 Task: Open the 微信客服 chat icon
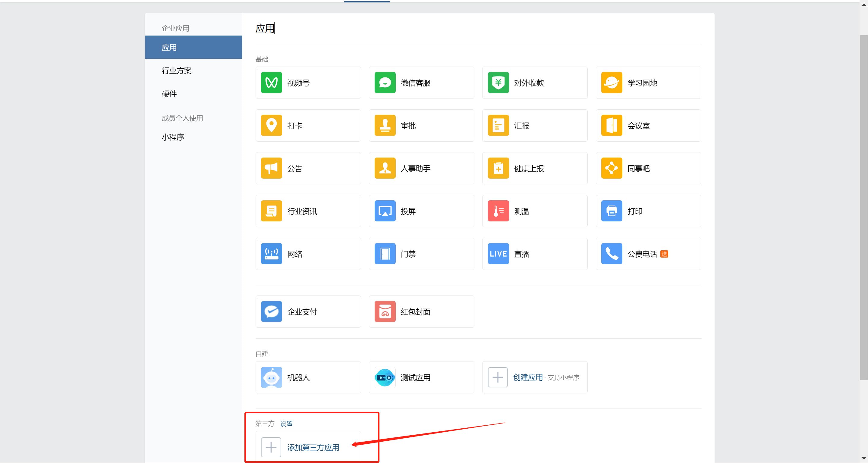385,83
